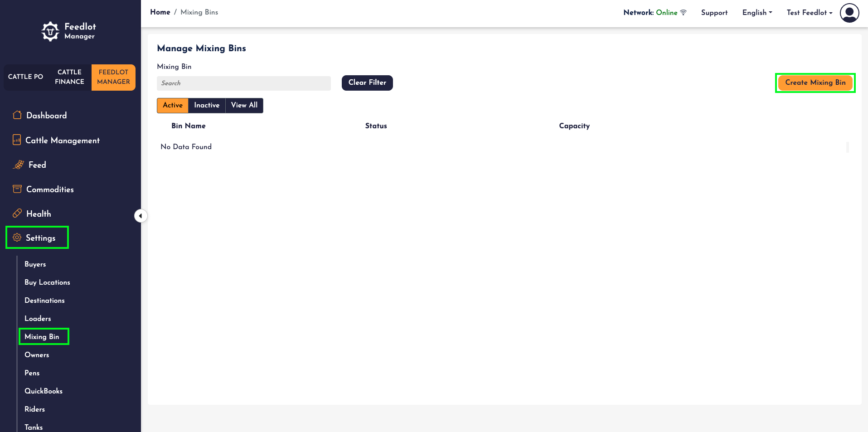Click the Create Mixing Bin button
Image resolution: width=868 pixels, height=432 pixels.
[x=815, y=83]
